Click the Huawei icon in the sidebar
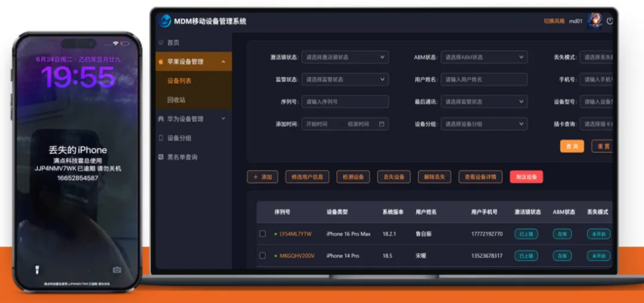644x303 pixels. [160, 119]
